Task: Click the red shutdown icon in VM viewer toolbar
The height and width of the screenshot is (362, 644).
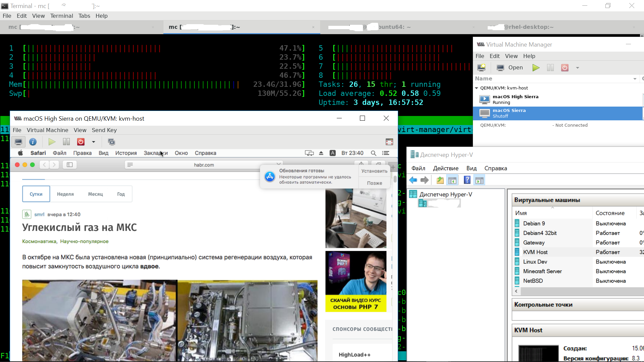Action: pyautogui.click(x=81, y=142)
